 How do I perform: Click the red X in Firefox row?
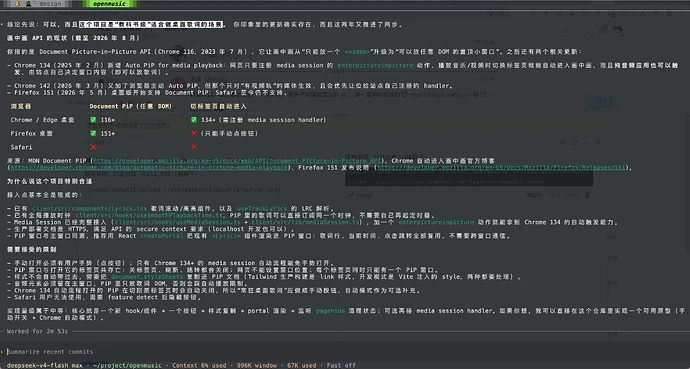coord(194,133)
